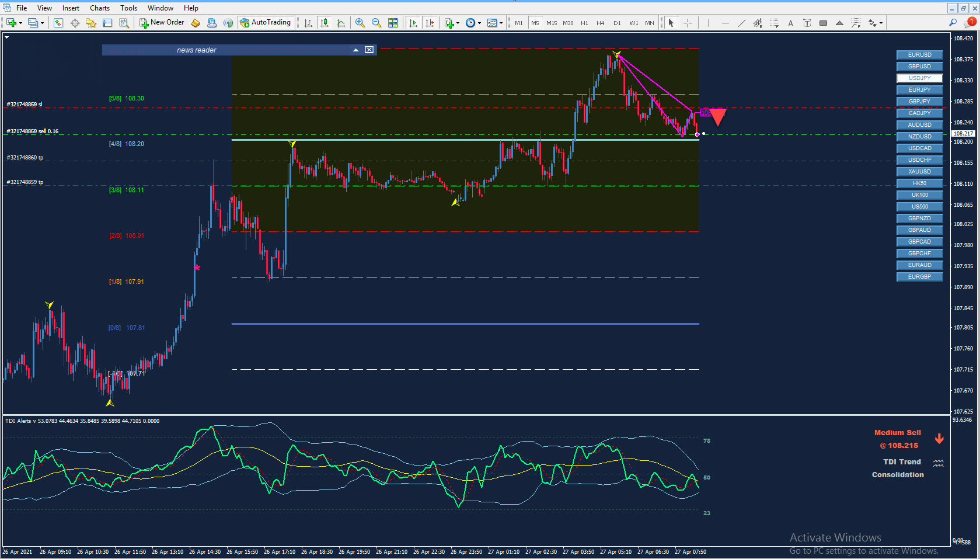The width and height of the screenshot is (980, 559).
Task: Select the M15 timeframe
Action: tap(552, 23)
